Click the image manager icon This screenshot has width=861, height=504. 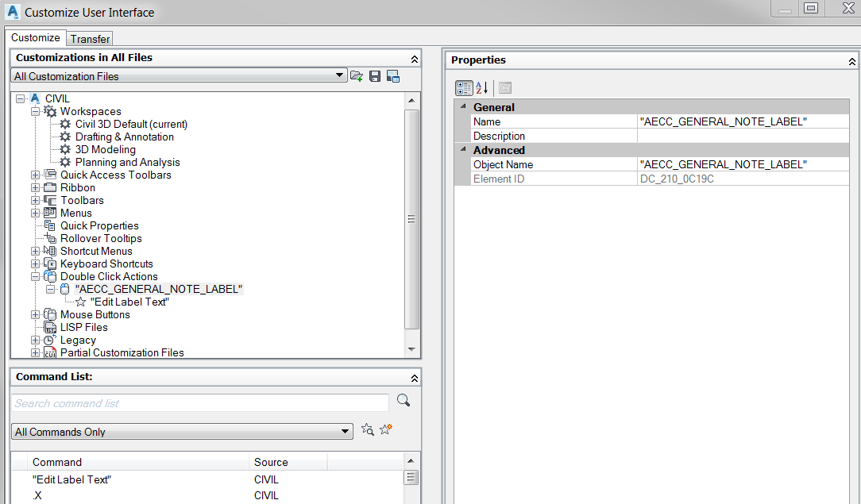point(393,76)
